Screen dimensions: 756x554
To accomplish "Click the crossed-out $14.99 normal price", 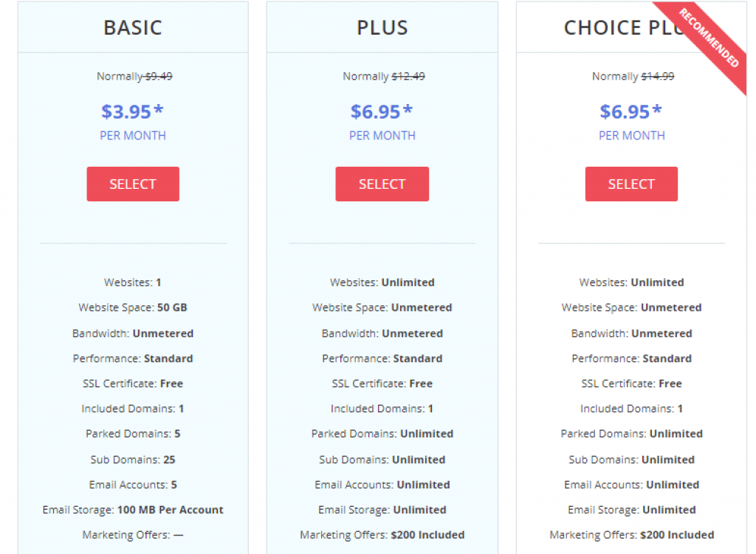I will click(658, 76).
